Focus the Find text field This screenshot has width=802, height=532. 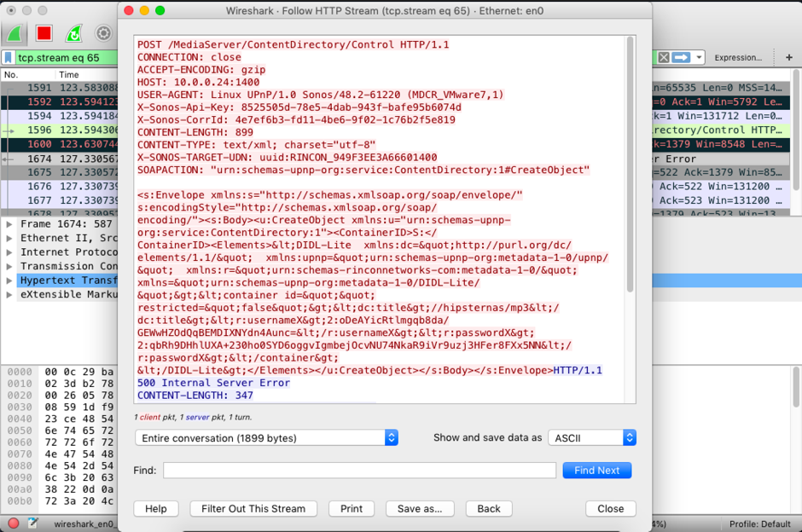[x=359, y=470]
